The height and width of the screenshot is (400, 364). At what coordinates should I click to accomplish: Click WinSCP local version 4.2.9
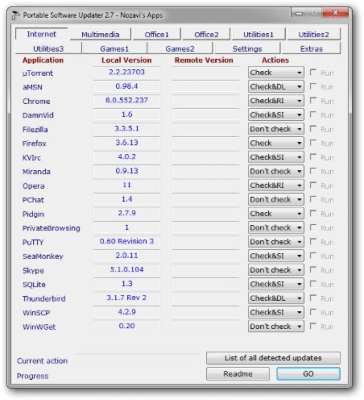(126, 312)
